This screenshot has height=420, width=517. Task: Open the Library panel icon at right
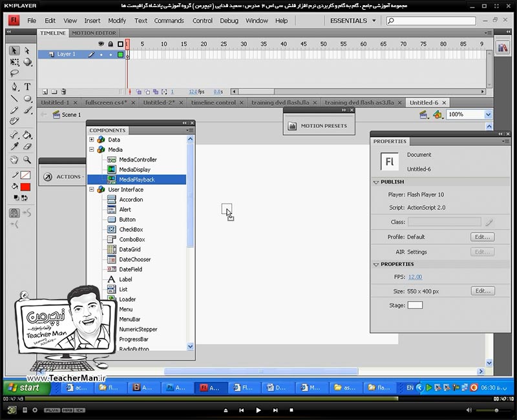503,48
